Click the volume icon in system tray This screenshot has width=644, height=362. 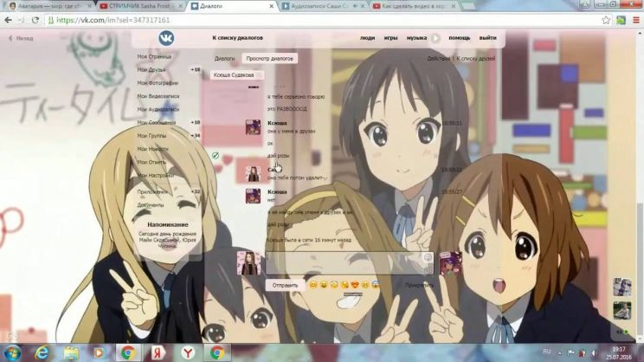click(594, 352)
